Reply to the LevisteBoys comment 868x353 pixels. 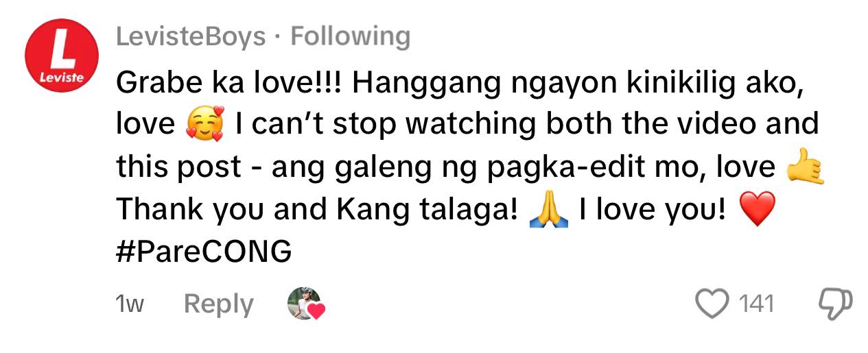coord(219,304)
